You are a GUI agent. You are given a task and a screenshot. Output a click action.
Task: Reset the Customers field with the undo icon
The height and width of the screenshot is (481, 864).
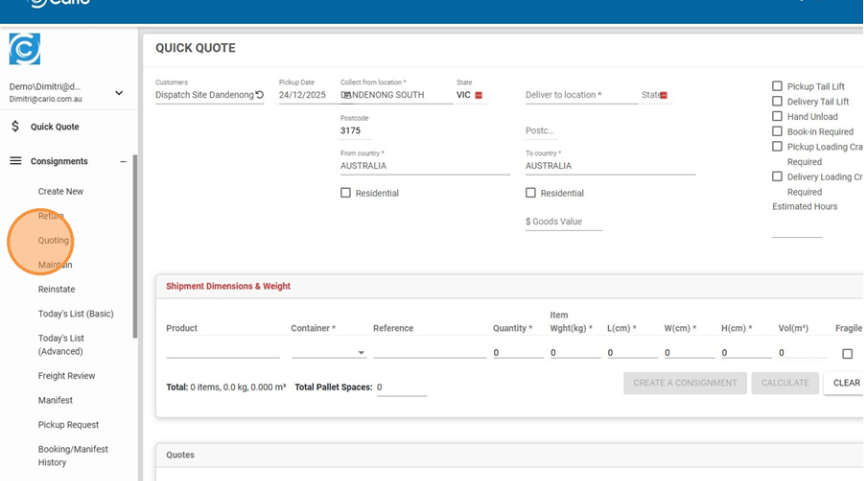(260, 96)
